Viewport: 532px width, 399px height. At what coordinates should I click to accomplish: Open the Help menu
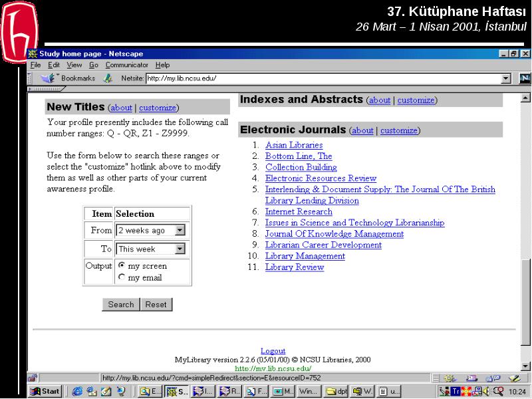162,65
